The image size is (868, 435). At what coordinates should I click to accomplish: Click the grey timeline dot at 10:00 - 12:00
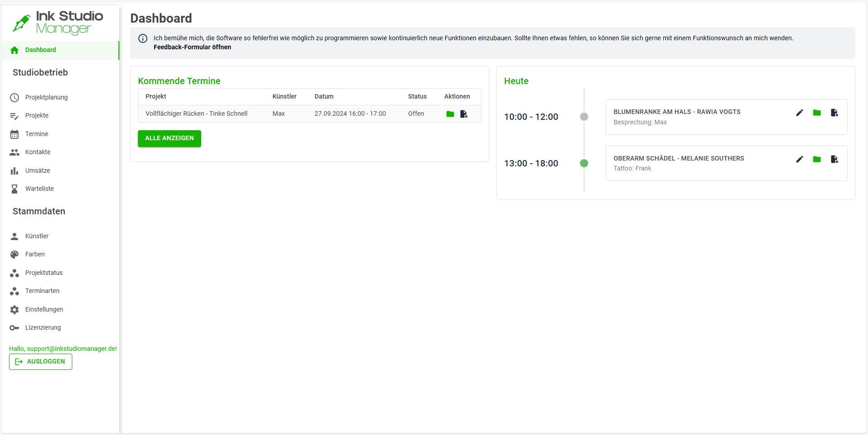(x=584, y=117)
